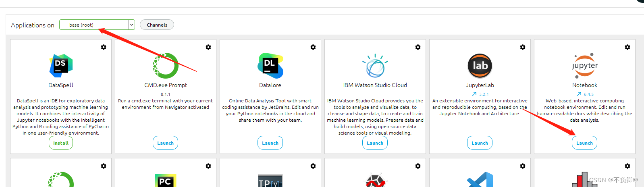Click the JupyterLab lab logo icon
The image size is (644, 187).
pyautogui.click(x=480, y=66)
